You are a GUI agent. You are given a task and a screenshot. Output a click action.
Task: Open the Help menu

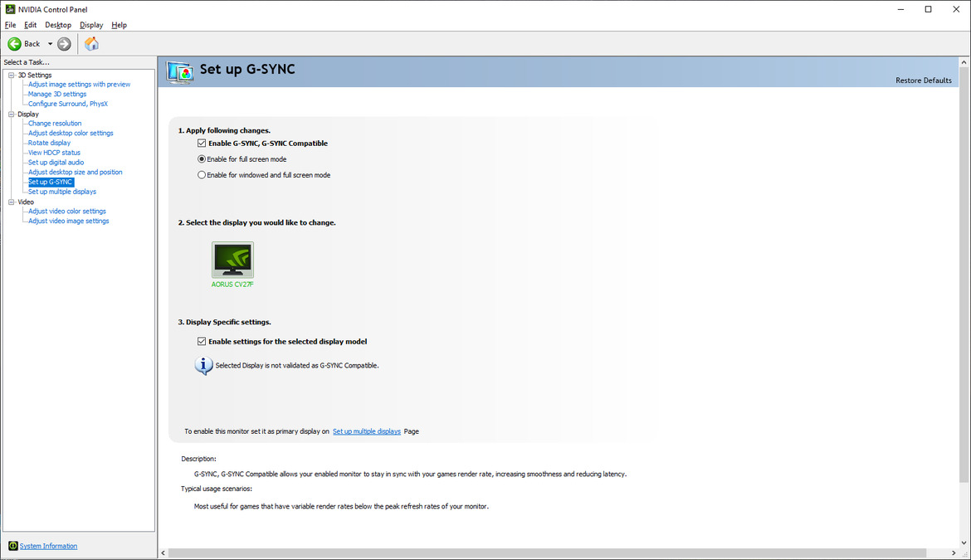pyautogui.click(x=119, y=25)
